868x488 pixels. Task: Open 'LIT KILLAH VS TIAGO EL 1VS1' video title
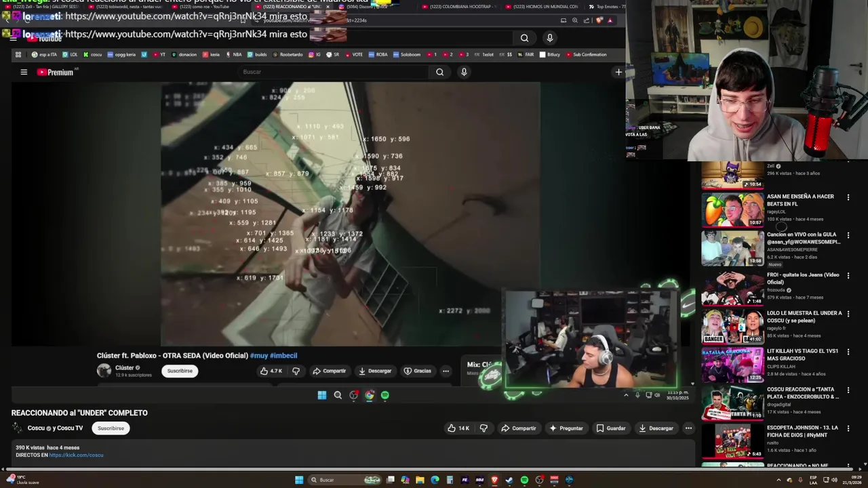pyautogui.click(x=803, y=354)
